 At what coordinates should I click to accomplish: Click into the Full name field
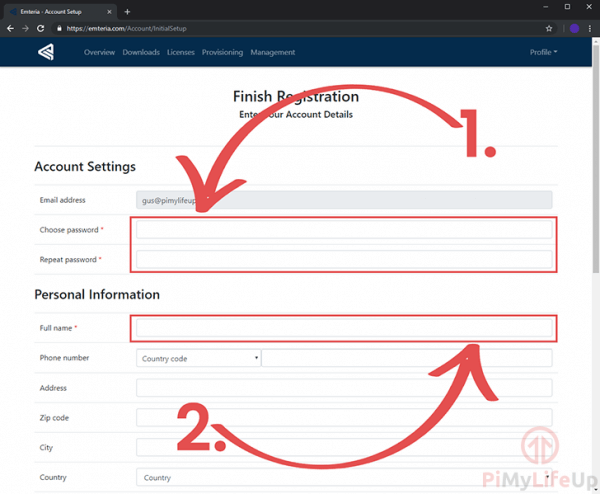click(343, 328)
